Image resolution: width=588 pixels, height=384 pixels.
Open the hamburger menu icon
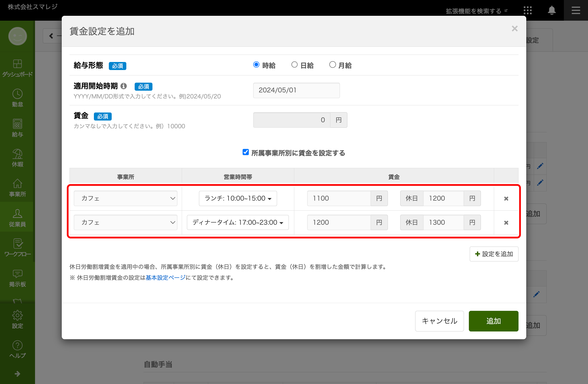576,11
